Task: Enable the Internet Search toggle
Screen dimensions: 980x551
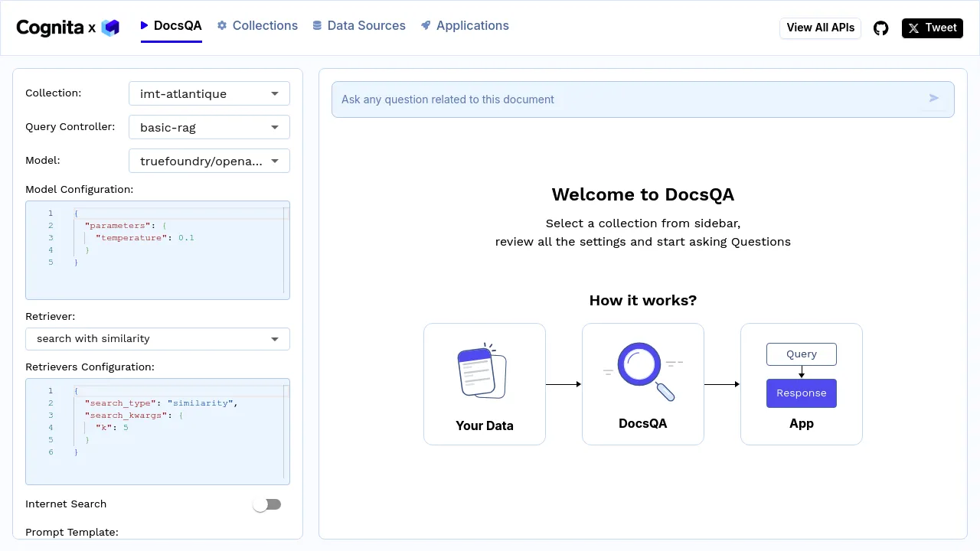Action: pos(267,504)
